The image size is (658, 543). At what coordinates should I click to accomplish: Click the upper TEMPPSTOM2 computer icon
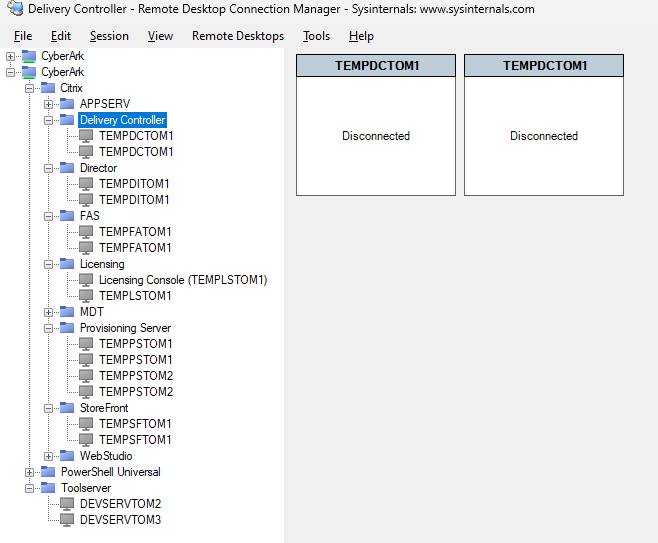point(86,376)
